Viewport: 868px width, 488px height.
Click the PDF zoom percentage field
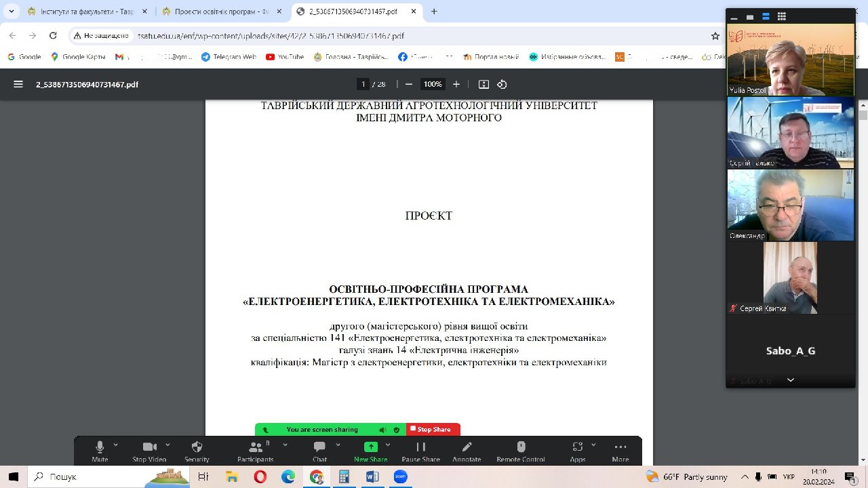433,84
